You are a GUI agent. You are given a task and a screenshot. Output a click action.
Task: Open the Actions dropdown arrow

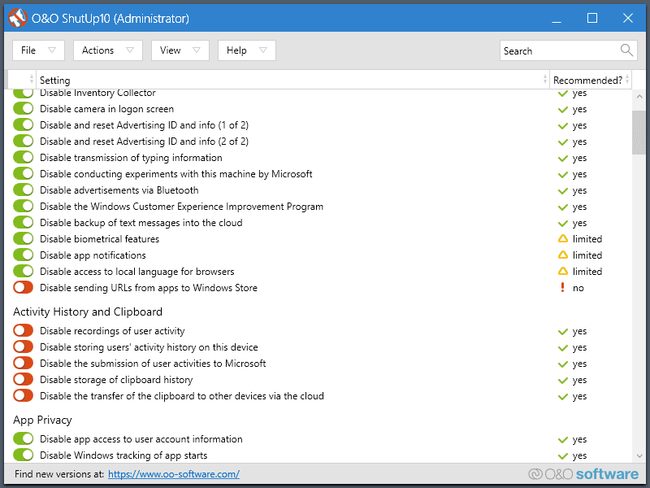point(130,50)
